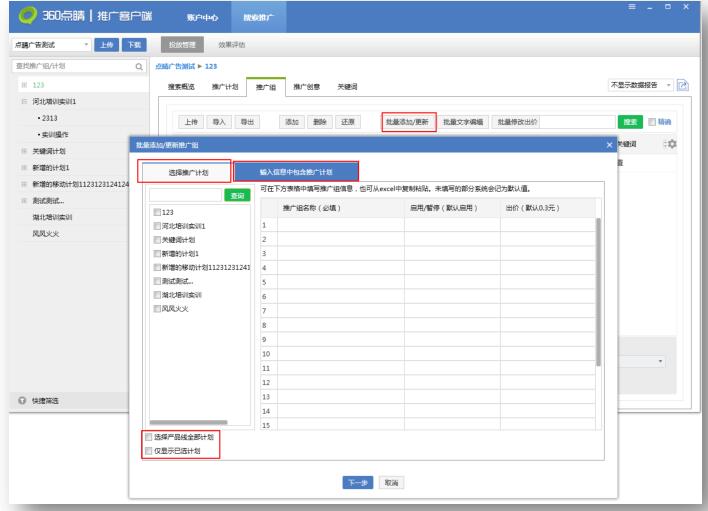The height and width of the screenshot is (511, 708).
Task: Switch to the 推广创意 tab
Action: (x=306, y=87)
